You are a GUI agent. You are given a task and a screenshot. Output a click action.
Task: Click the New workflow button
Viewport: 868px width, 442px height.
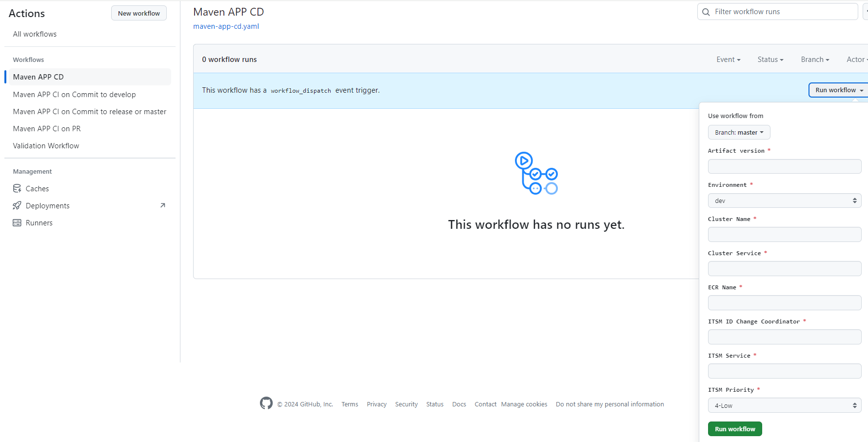coord(139,13)
